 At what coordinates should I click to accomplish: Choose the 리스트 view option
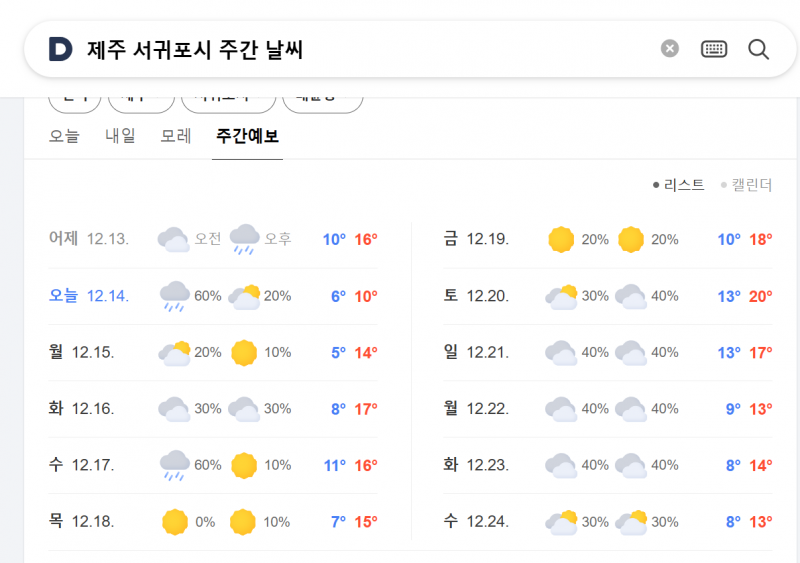coord(679,185)
